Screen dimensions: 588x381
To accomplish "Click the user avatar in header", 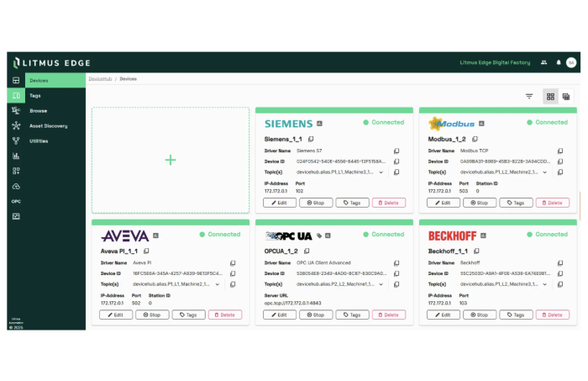I will pyautogui.click(x=571, y=62).
